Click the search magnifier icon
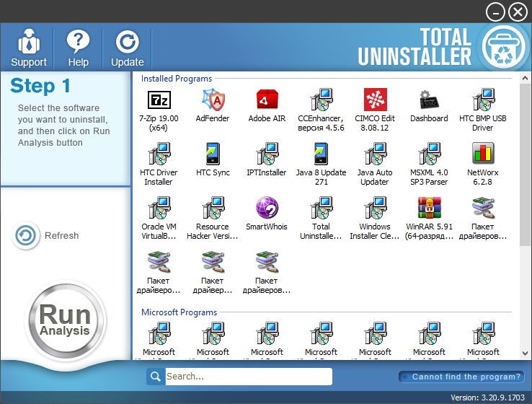 pyautogui.click(x=156, y=377)
